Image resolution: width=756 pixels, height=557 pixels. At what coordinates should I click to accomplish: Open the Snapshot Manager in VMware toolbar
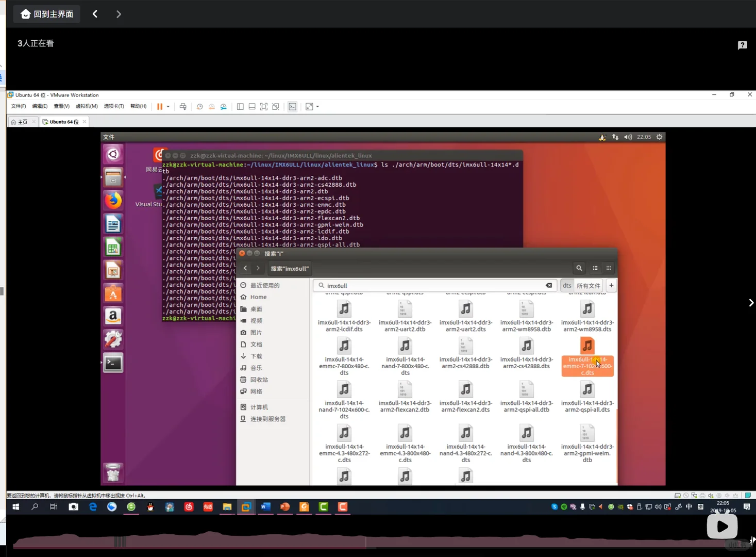pos(223,106)
